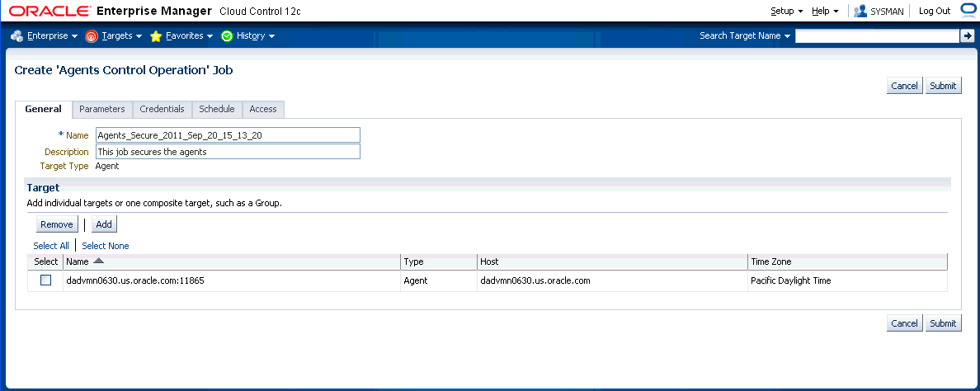Open Search Target Name dropdown
The image size is (980, 391).
tap(745, 36)
